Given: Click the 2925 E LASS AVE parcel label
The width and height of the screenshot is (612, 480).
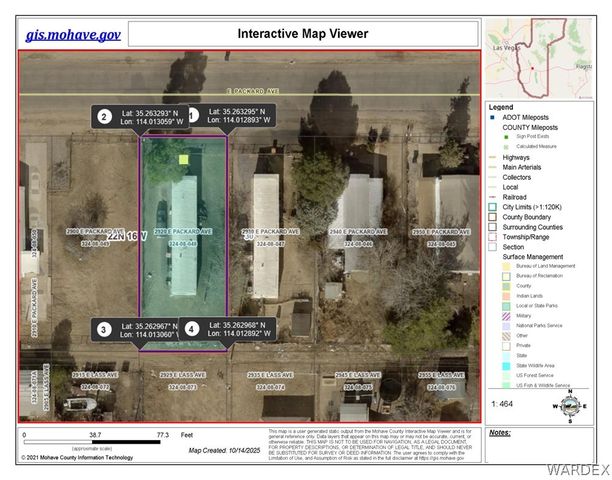Looking at the screenshot, I should [x=183, y=375].
